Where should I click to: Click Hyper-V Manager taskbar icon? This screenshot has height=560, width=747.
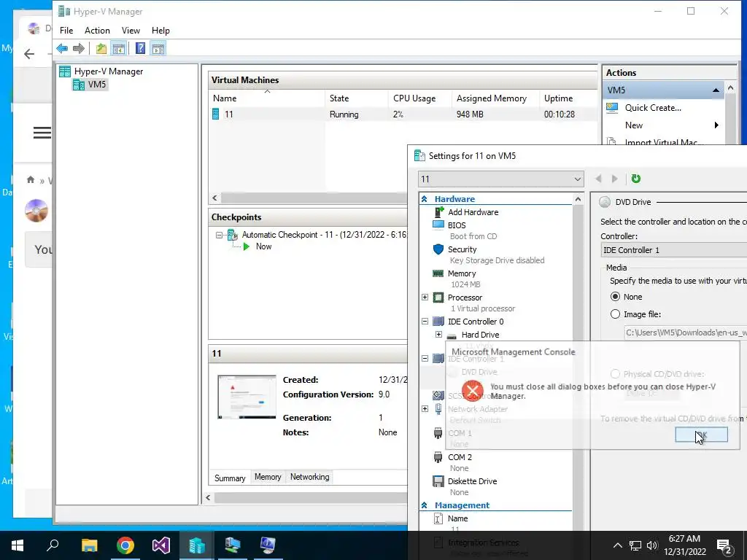(196, 545)
